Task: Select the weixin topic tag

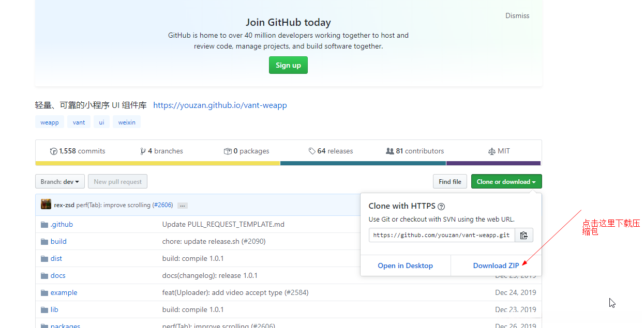Action: [x=127, y=122]
